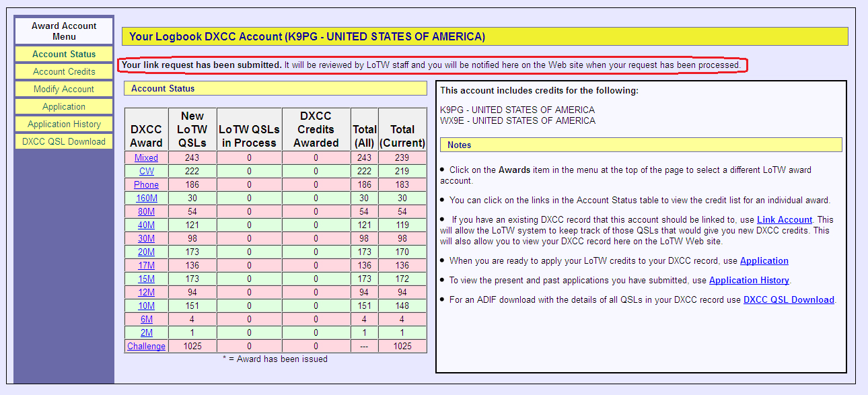Open Application History sidebar item
This screenshot has width=868, height=395.
(64, 124)
